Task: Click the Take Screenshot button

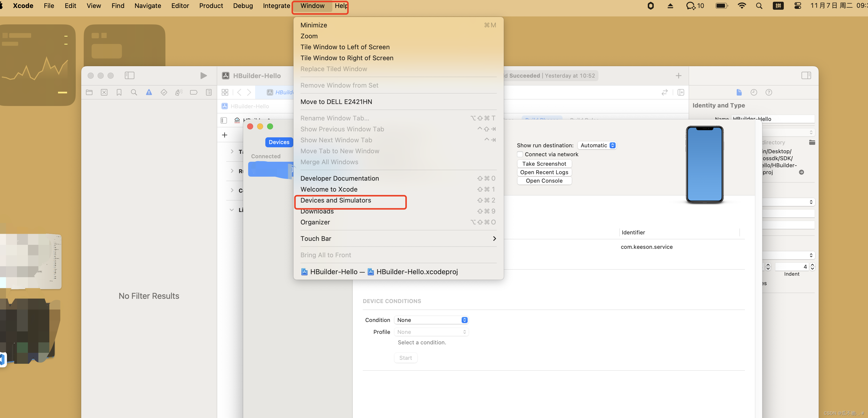Action: coord(544,164)
